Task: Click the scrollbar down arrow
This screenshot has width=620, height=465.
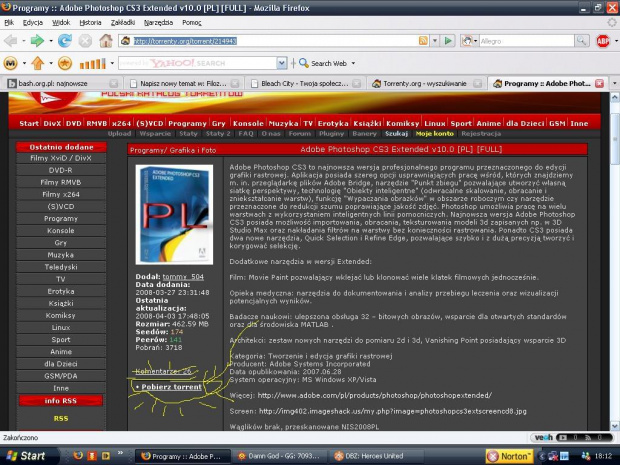Action: coord(615,426)
